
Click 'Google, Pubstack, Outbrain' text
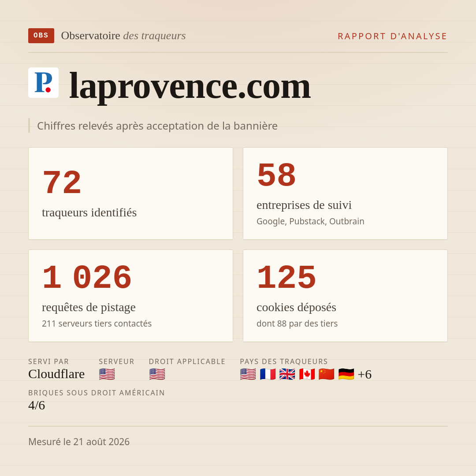click(x=310, y=221)
